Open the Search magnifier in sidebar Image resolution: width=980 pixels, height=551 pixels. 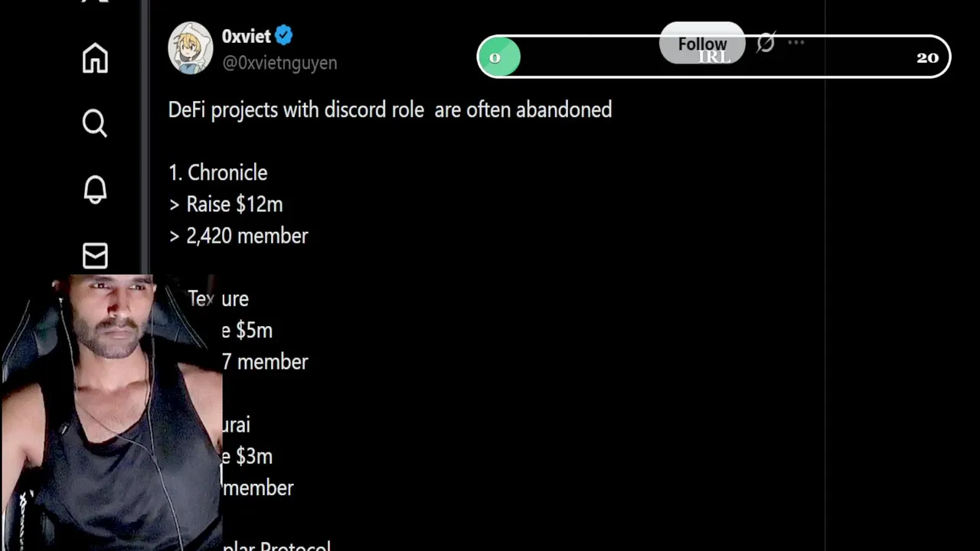95,122
